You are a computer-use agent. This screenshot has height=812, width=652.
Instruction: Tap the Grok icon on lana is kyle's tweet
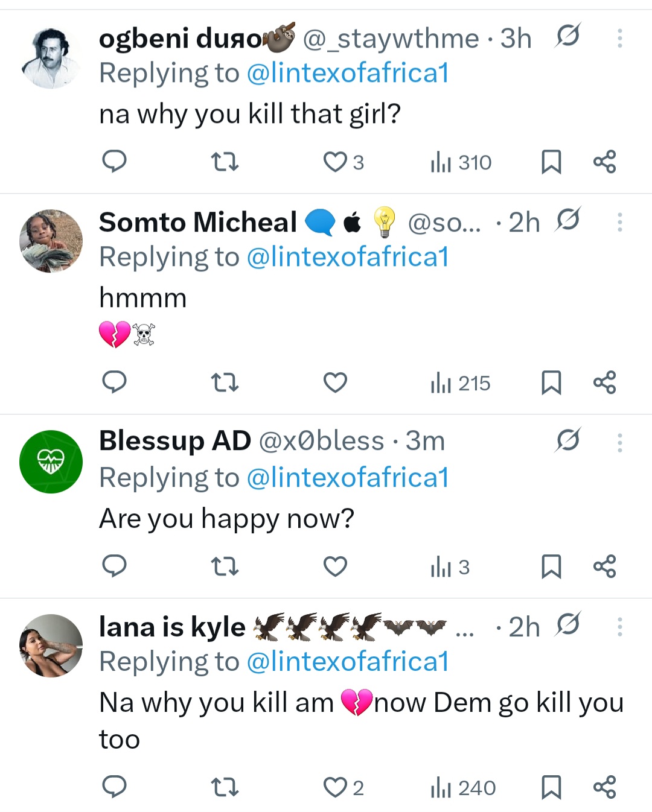pyautogui.click(x=568, y=624)
